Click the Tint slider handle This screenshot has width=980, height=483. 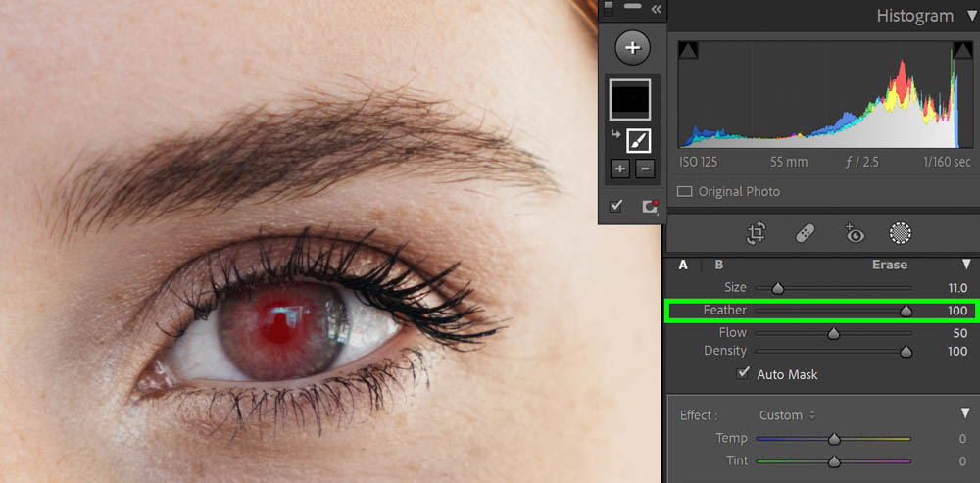tap(834, 462)
